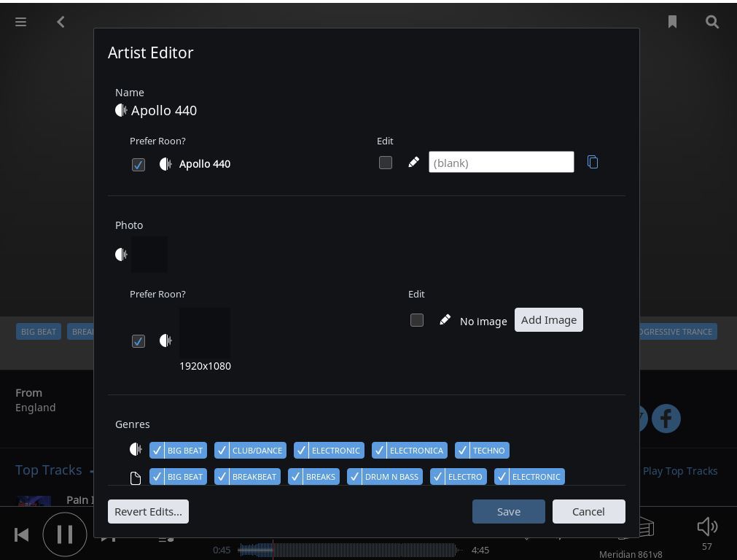Click the England origin text
Viewport: 737px width, 560px height.
35,407
